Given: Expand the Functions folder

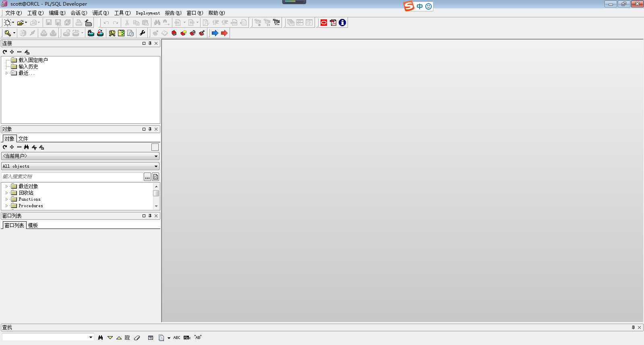Looking at the screenshot, I should 6,199.
